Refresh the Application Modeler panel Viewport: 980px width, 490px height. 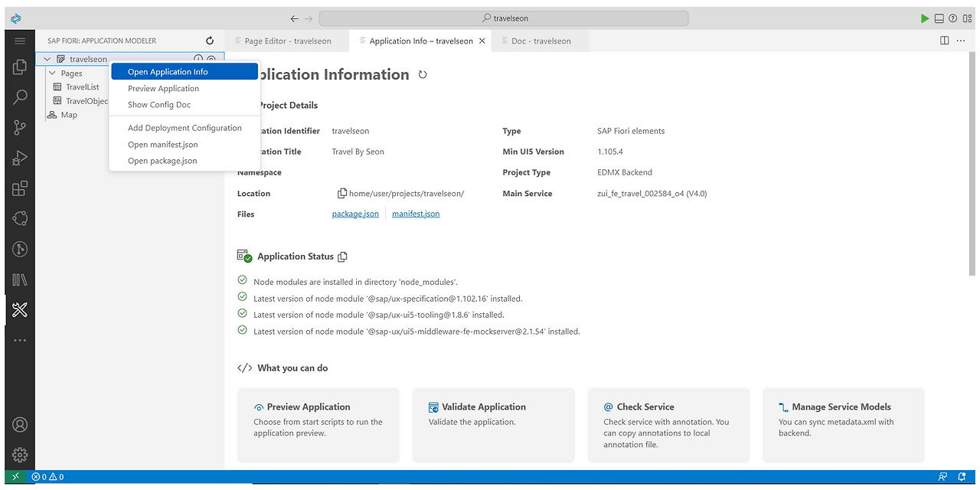[210, 41]
